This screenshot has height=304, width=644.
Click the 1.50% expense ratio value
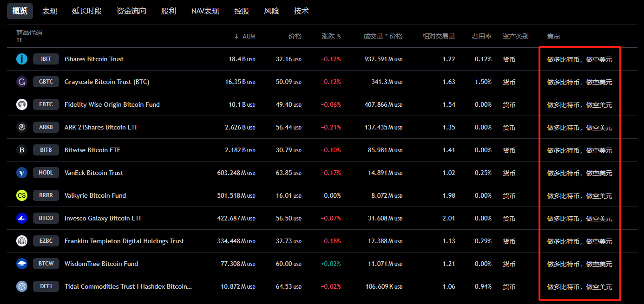click(x=483, y=82)
